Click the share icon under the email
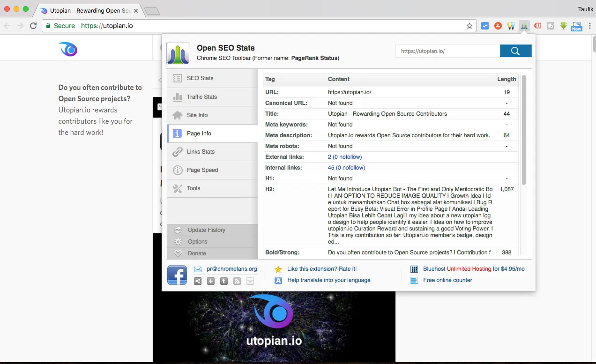Image resolution: width=596 pixels, height=364 pixels. tap(198, 281)
